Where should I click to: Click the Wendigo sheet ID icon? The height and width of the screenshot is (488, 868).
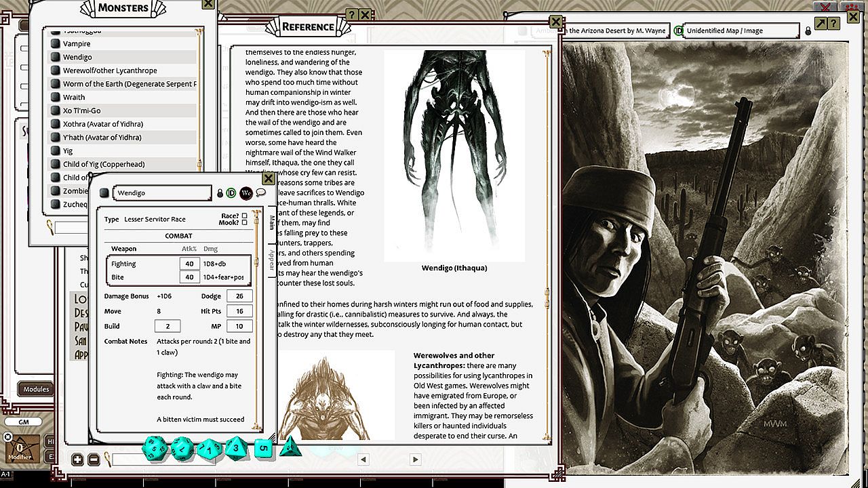[x=231, y=193]
